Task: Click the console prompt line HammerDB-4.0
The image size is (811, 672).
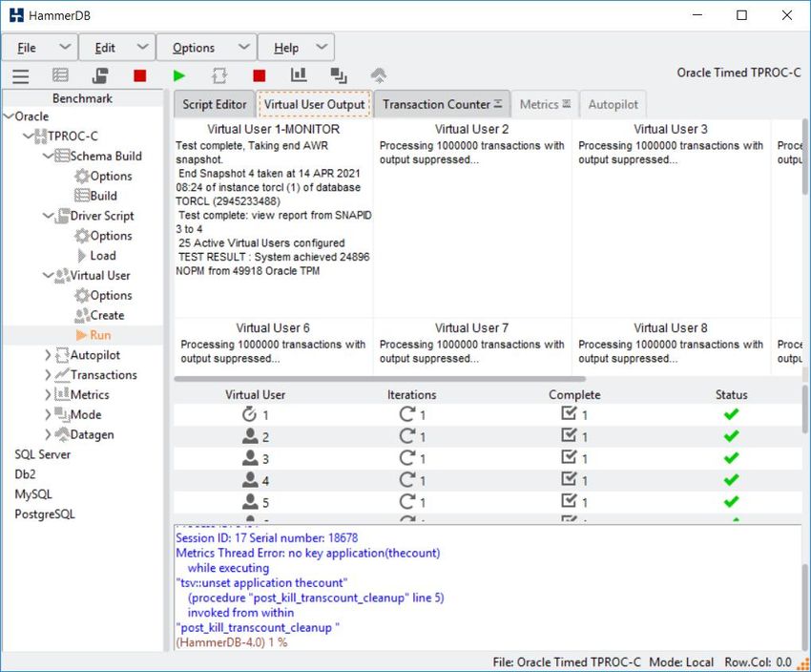Action: 232,642
